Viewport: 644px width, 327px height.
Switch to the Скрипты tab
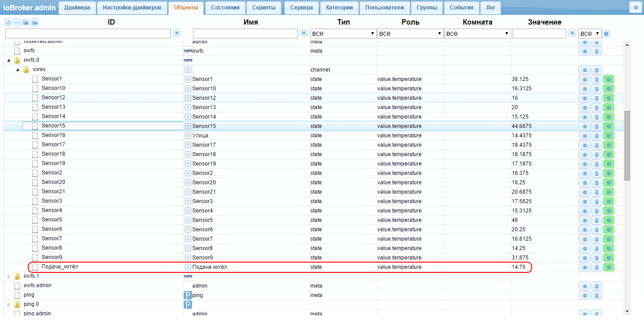point(264,8)
